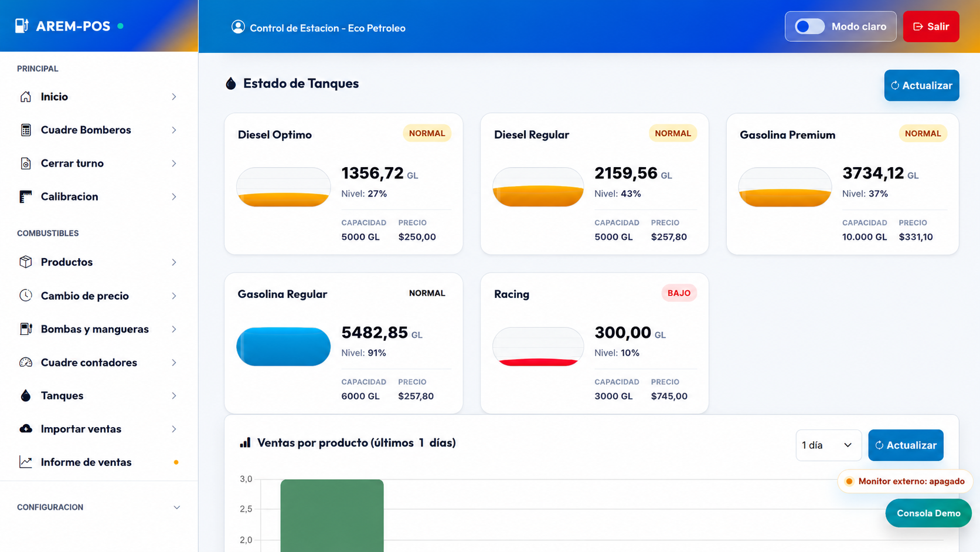Expand the Calibracion chevron
The height and width of the screenshot is (552, 980).
click(x=174, y=197)
